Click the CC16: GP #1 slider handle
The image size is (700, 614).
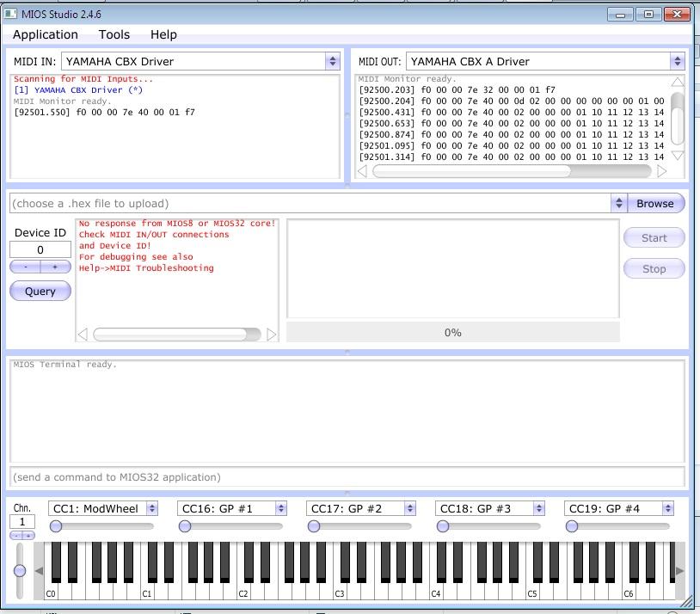185,526
